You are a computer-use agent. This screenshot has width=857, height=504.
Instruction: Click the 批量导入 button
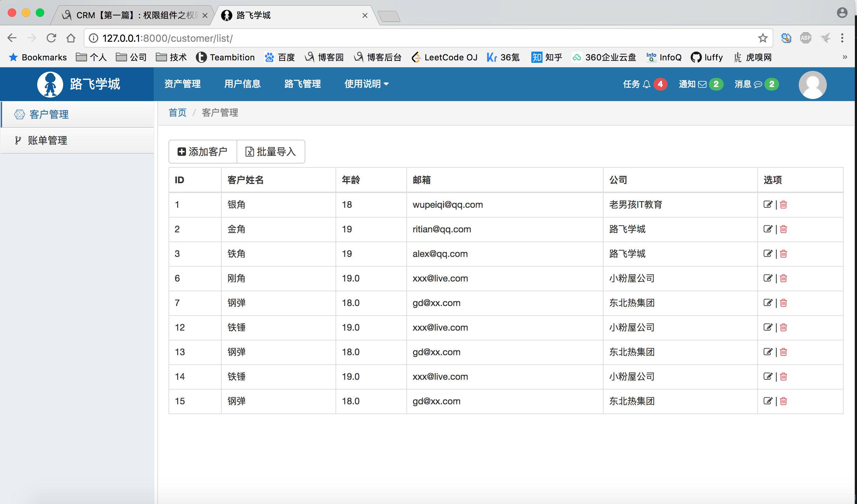[x=271, y=152]
